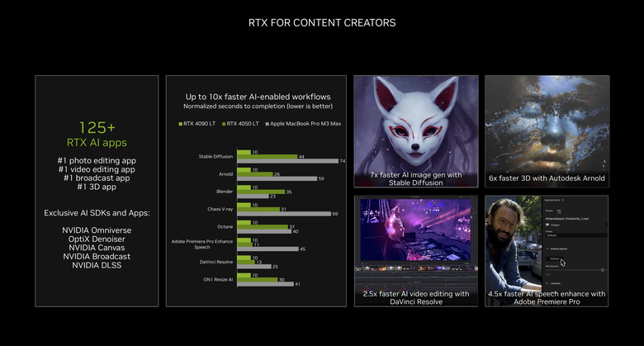Screen dimensions: 644x346
Task: Click the 'Normalized seconds to completion' subtitle
Action: (258, 107)
